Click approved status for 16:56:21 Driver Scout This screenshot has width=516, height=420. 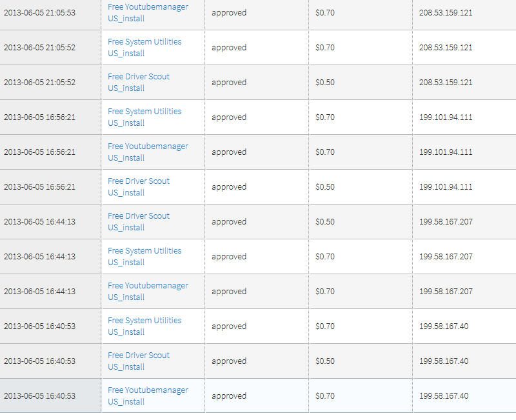[x=229, y=187]
